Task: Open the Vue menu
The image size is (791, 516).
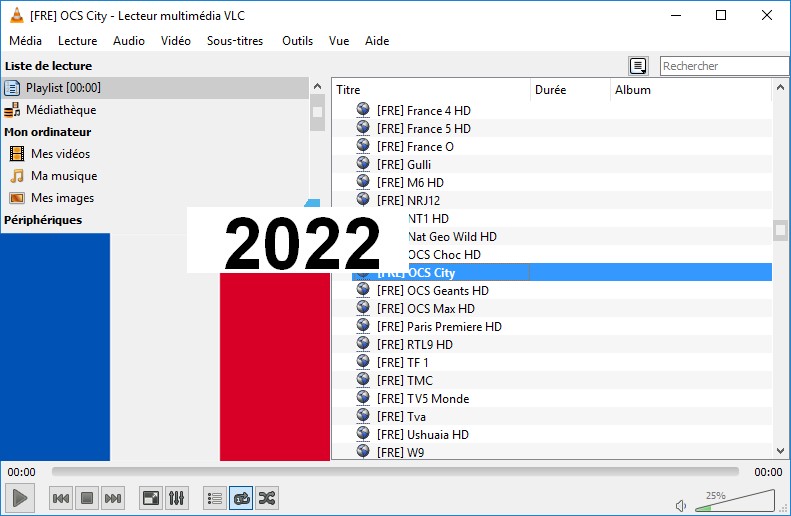Action: point(339,41)
